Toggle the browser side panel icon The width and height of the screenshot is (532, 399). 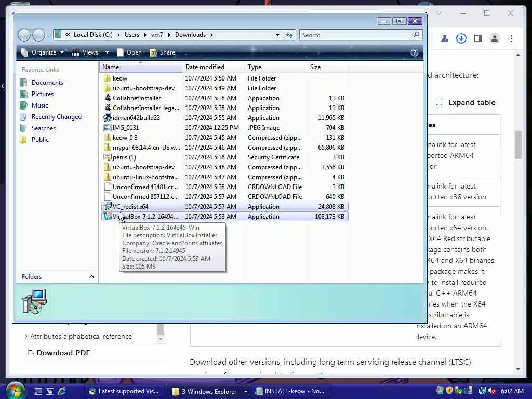coord(478,38)
